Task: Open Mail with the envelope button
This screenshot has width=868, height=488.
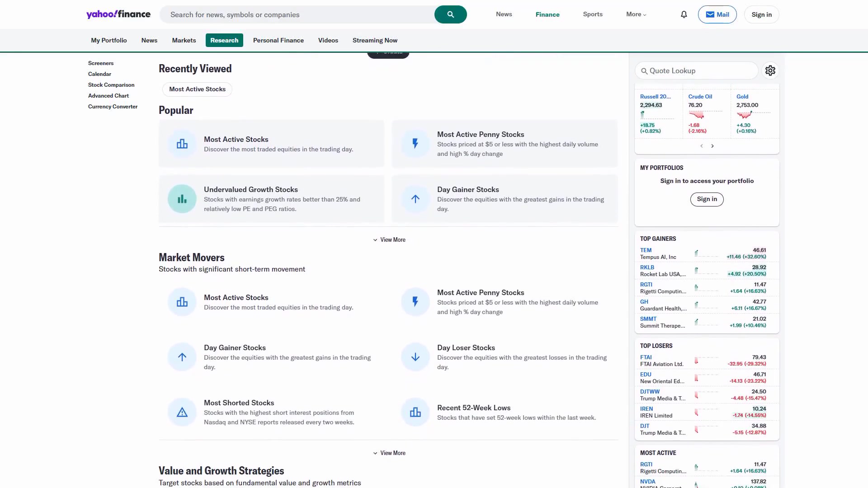Action: (717, 14)
